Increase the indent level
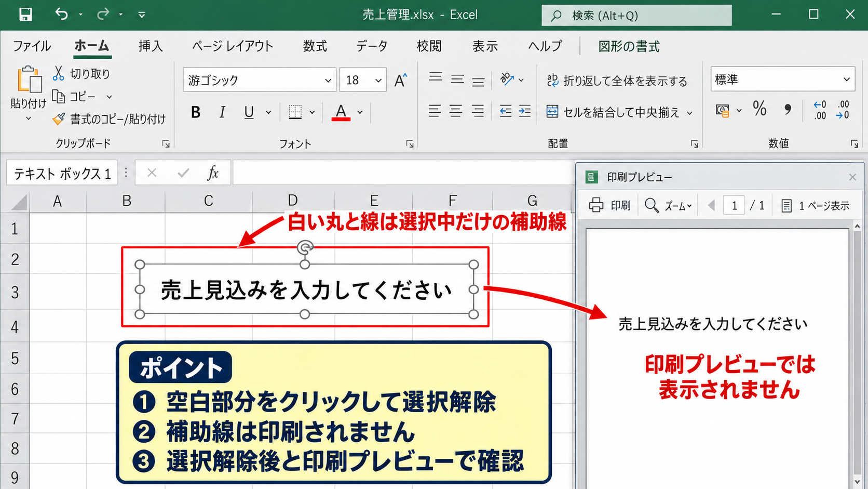 pos(525,111)
